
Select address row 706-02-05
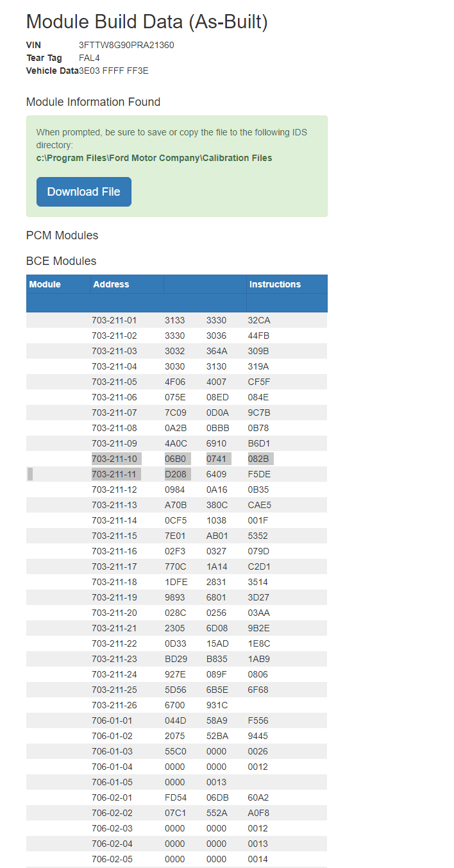point(176,859)
